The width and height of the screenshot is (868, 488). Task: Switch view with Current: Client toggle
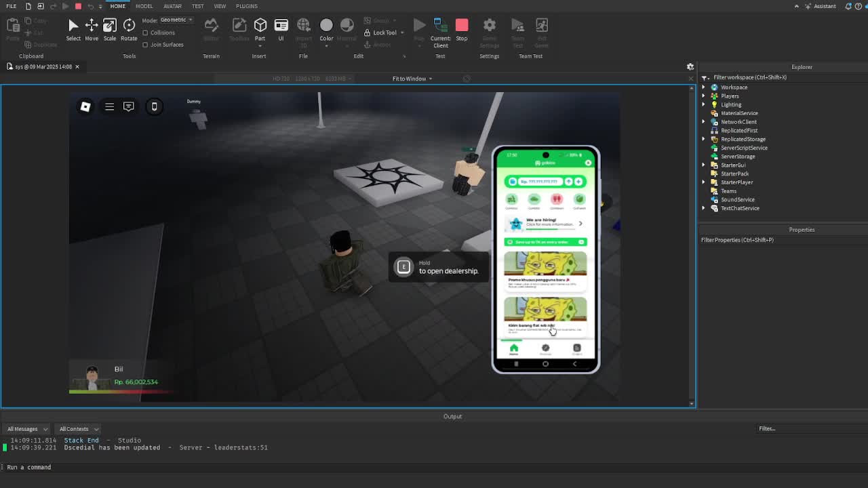[440, 31]
